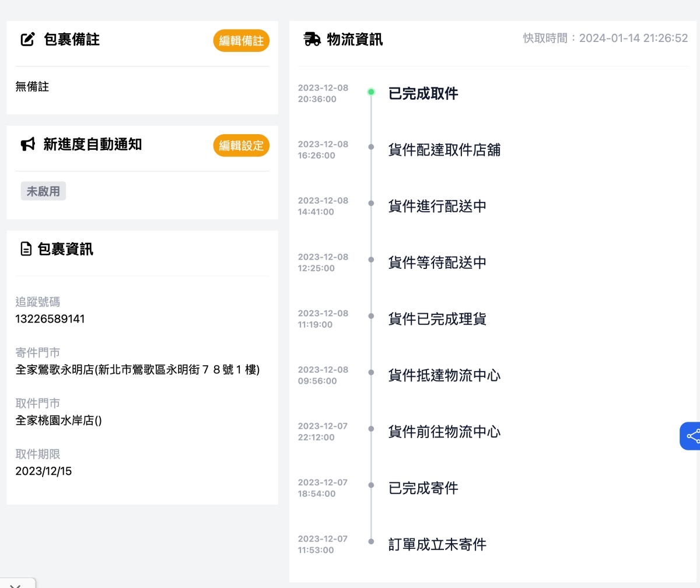Screen dimensions: 700x588
Task: Open the 編輯設定 notification settings button
Action: pyautogui.click(x=242, y=146)
